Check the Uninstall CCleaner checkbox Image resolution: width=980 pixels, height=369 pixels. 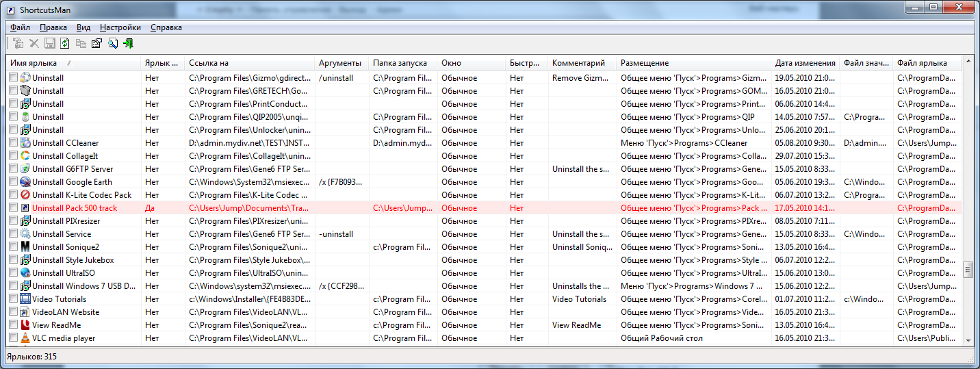13,143
